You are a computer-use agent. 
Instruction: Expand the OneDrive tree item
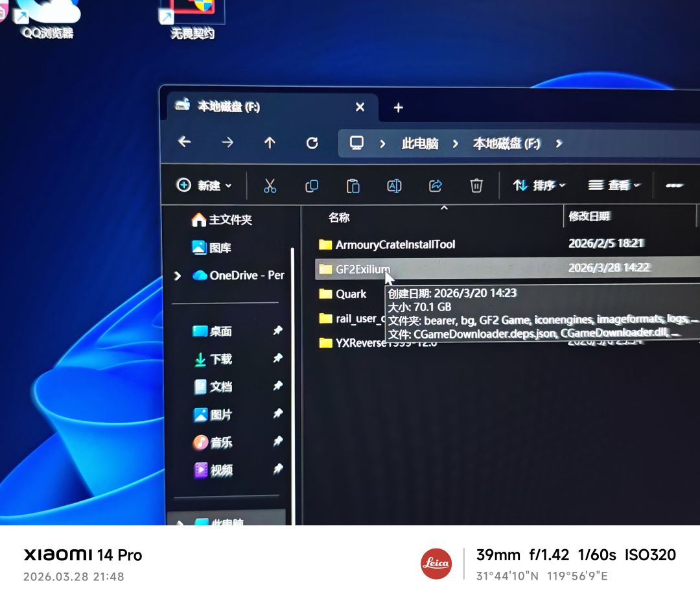(x=177, y=276)
